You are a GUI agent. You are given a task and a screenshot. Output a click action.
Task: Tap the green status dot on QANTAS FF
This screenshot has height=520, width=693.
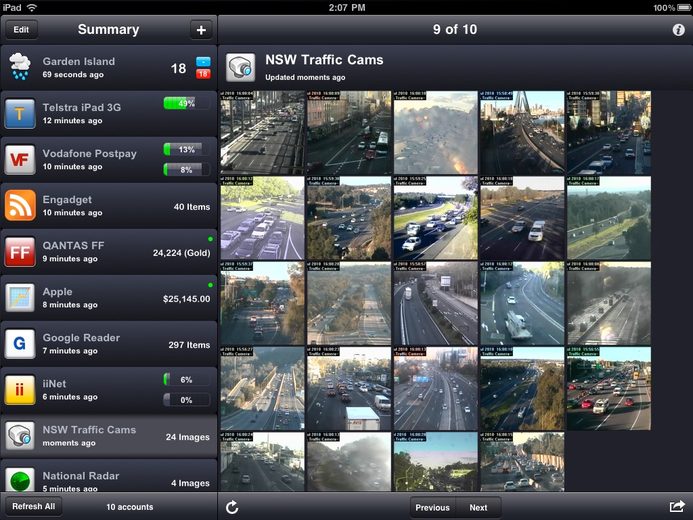click(x=210, y=239)
